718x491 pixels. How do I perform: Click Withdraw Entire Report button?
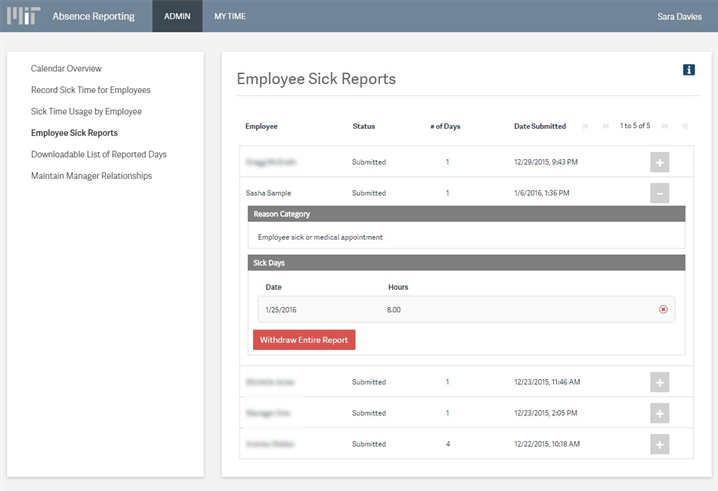click(304, 340)
